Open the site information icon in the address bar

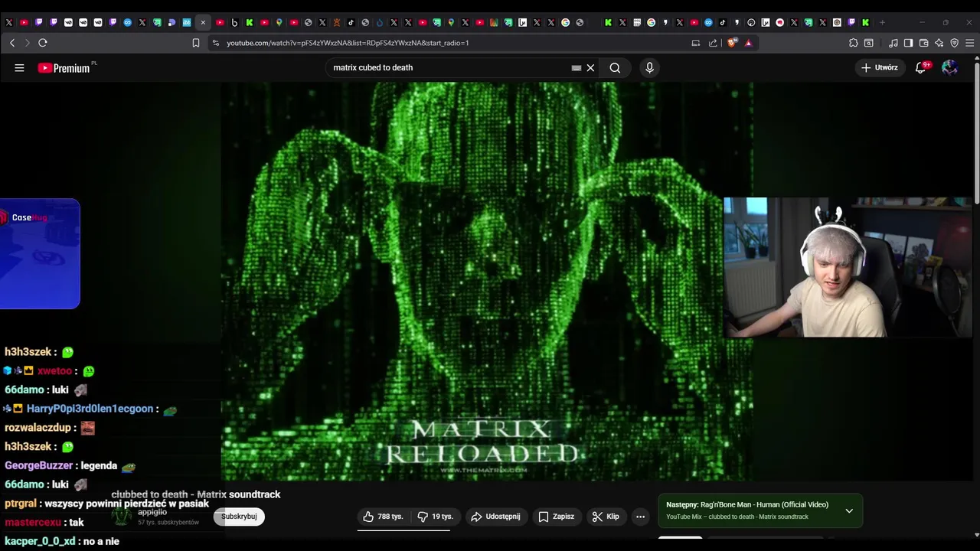point(216,43)
